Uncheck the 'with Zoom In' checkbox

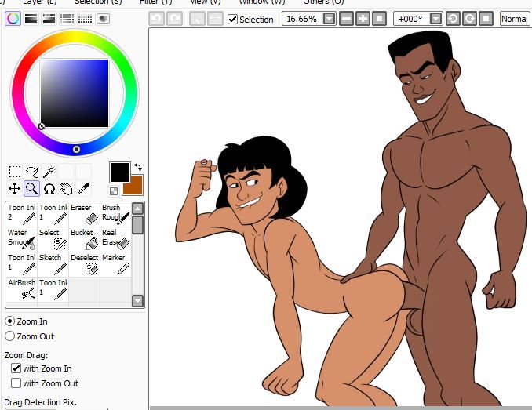16,368
